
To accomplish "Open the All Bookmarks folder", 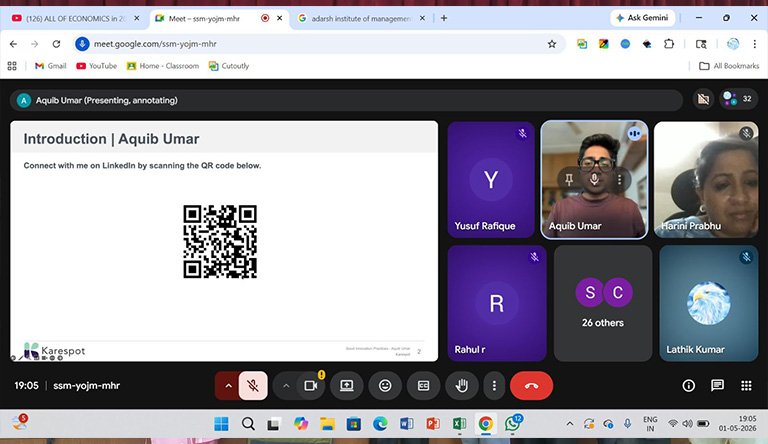I will [x=729, y=66].
